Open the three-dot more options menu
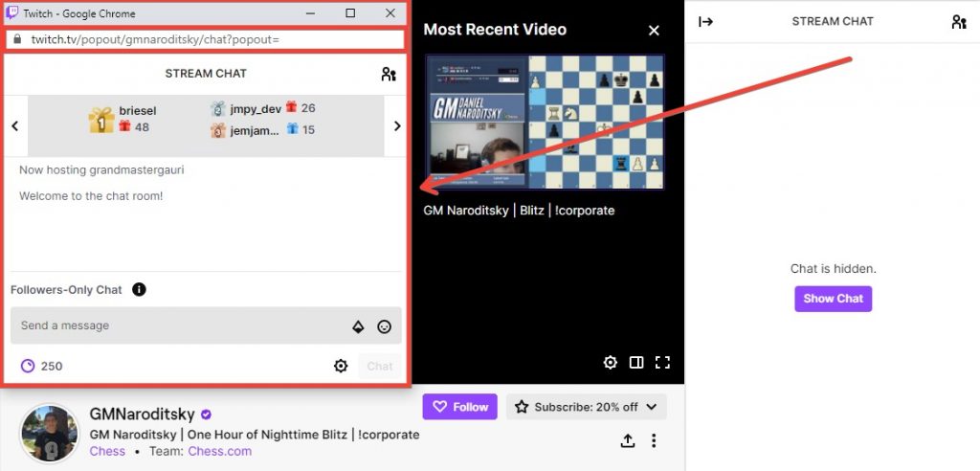This screenshot has width=980, height=471. tap(654, 440)
